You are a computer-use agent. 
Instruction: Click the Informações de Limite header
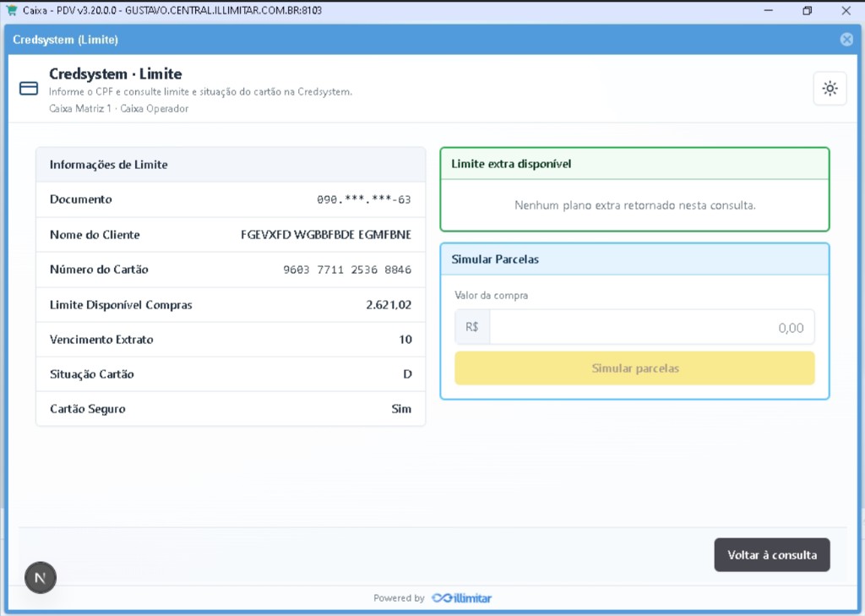pos(231,165)
